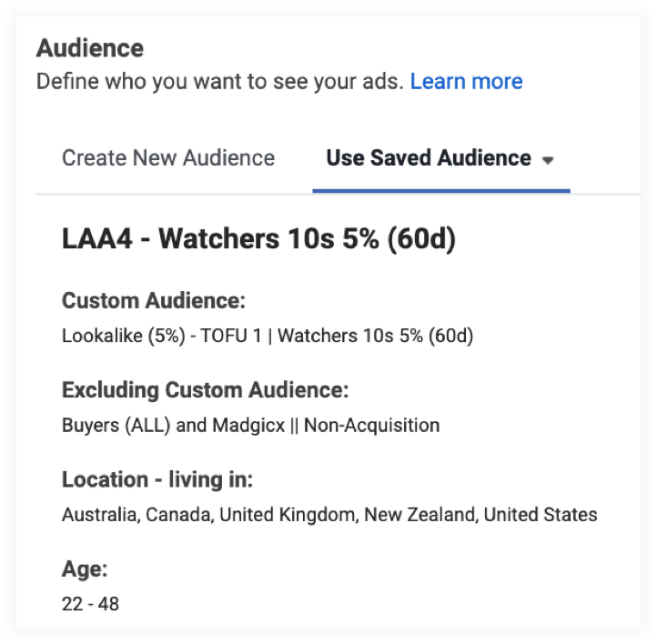Click the Custom Audience label

point(154,301)
